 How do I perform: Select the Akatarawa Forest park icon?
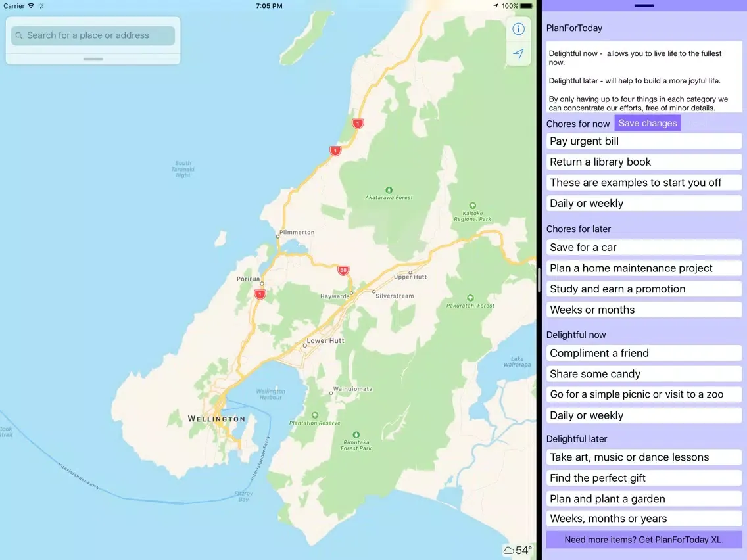389,190
